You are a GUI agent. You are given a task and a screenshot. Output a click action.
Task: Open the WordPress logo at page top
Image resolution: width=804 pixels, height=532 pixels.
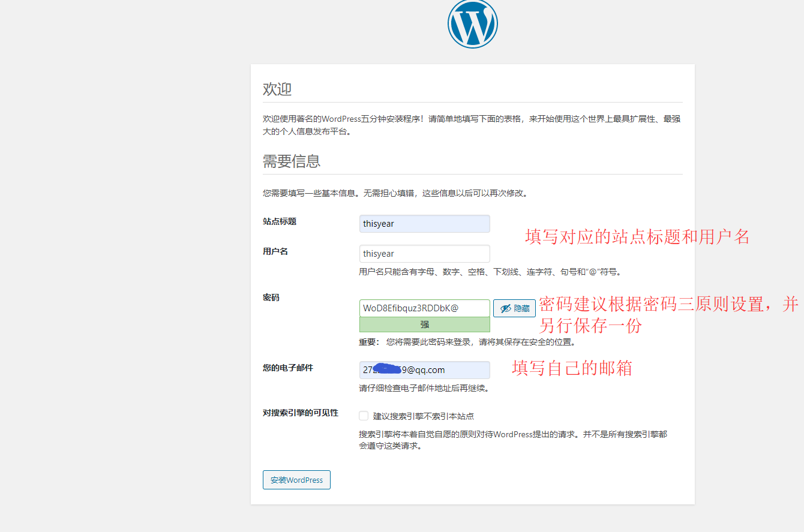click(x=473, y=23)
